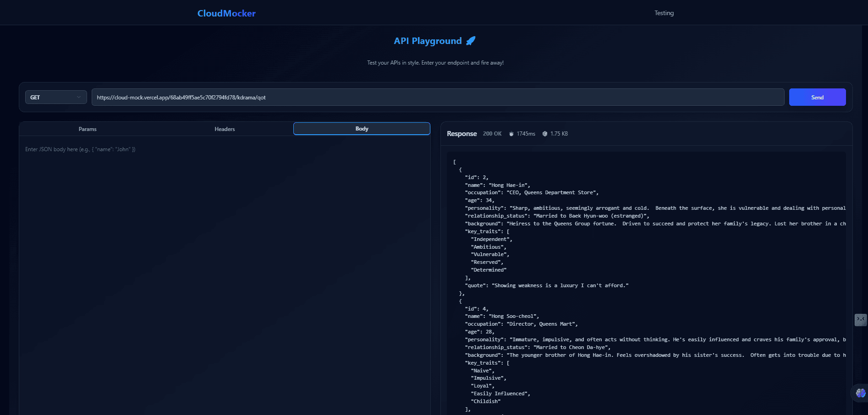Image resolution: width=868 pixels, height=415 pixels.
Task: Click the Testing navigation link
Action: coord(664,13)
